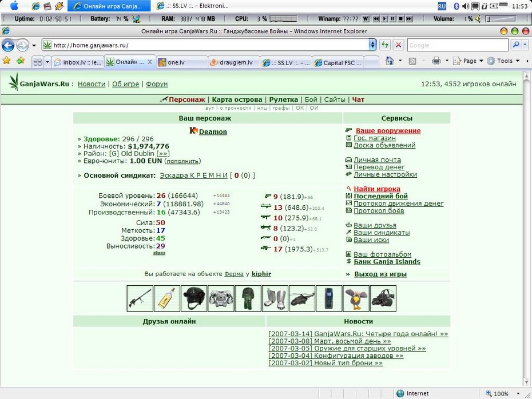
Task: Click the browser Forward arrow button
Action: pos(23,45)
